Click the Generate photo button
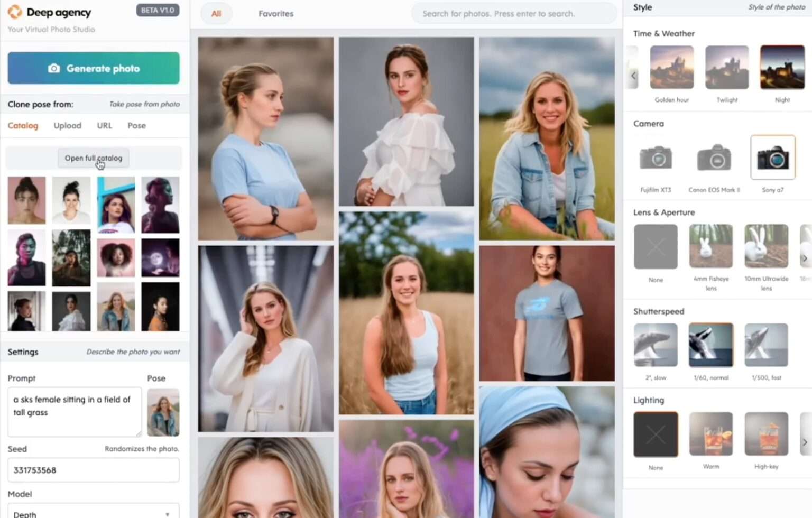This screenshot has height=518, width=812. pos(93,68)
